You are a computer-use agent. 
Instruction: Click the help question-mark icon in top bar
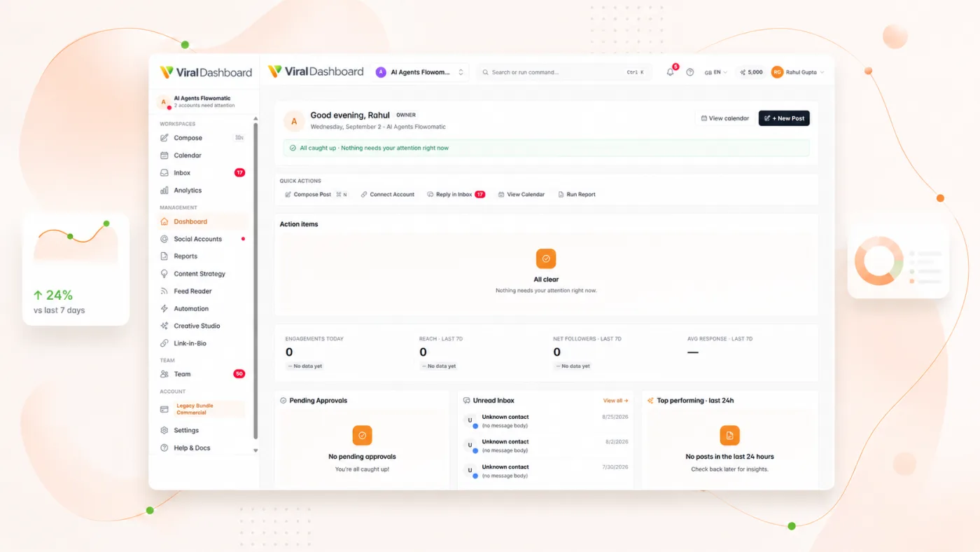(x=690, y=72)
